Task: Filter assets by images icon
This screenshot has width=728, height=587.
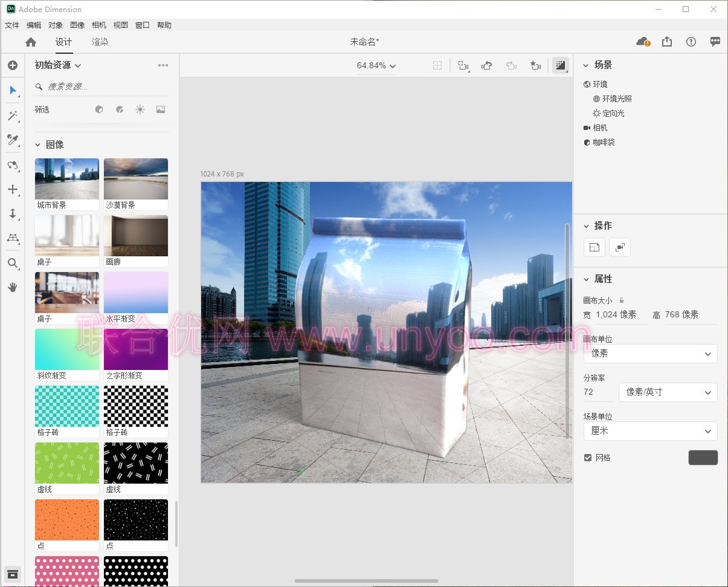Action: 161,109
